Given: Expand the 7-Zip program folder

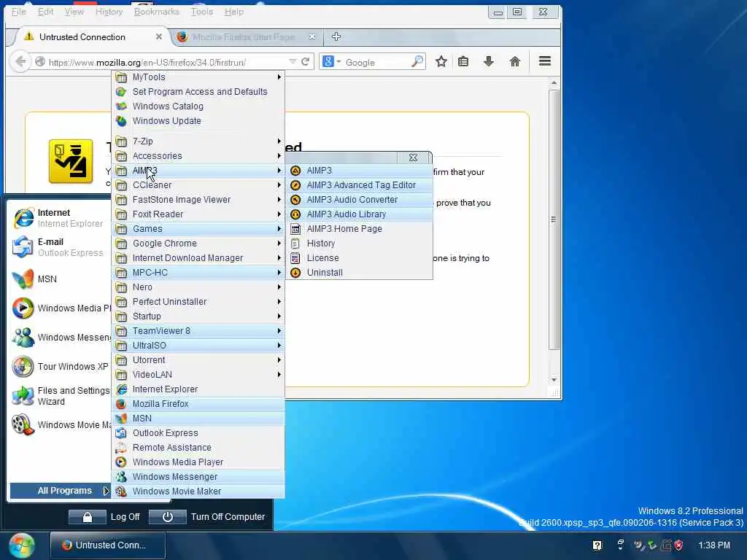Looking at the screenshot, I should (198, 141).
